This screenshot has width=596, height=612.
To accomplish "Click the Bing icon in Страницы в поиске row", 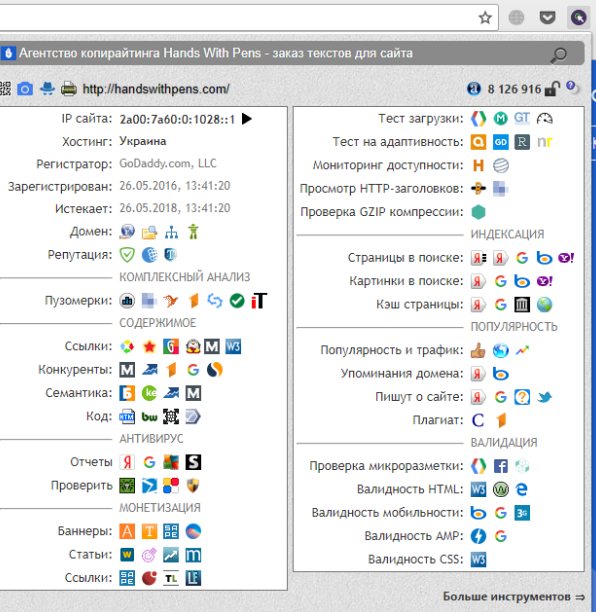I will (x=544, y=258).
